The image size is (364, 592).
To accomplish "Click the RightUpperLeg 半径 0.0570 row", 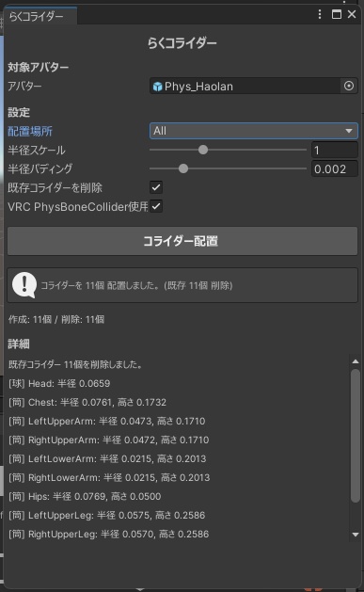I will 108,534.
